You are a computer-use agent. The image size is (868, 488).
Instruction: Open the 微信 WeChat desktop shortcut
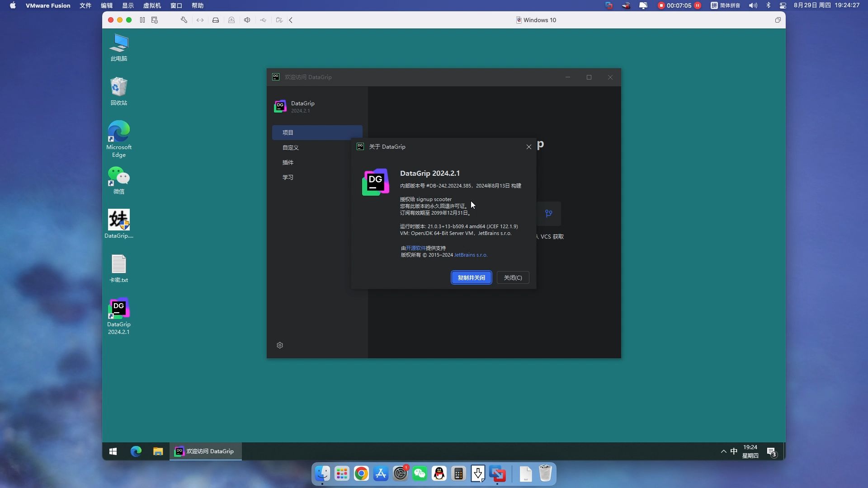pyautogui.click(x=119, y=180)
